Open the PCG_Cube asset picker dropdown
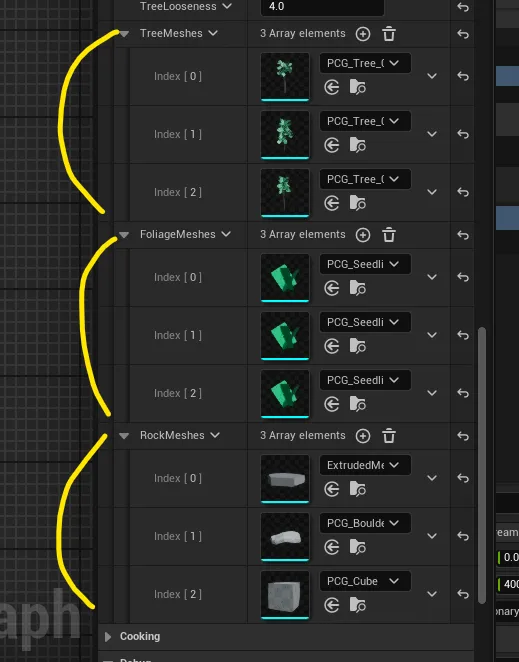 [365, 581]
